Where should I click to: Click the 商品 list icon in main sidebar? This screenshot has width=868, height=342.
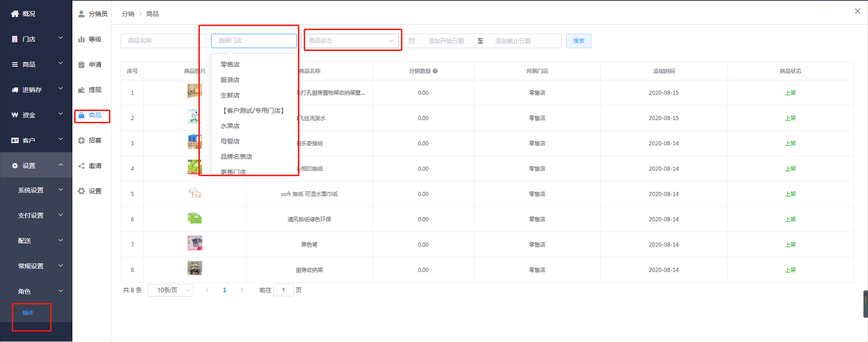tap(15, 64)
